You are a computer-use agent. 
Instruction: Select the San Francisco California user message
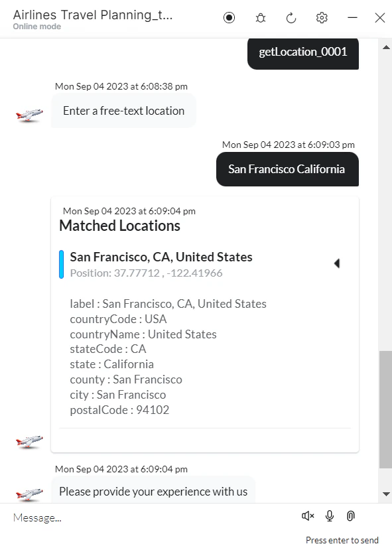coord(287,169)
